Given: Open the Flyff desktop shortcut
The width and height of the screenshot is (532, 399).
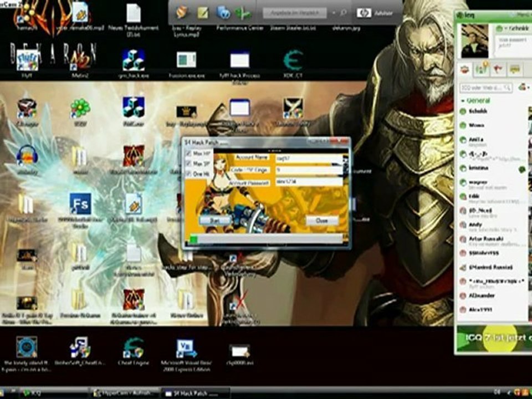Looking at the screenshot, I should click(x=27, y=63).
